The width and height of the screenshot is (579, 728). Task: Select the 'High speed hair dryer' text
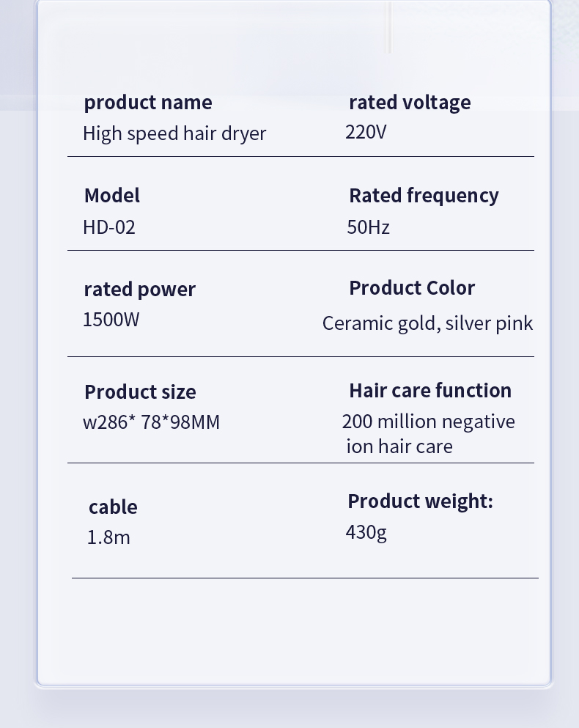tap(174, 133)
